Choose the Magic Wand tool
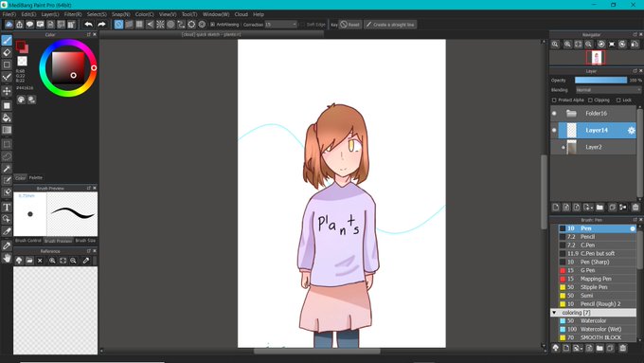644x363 pixels. click(7, 169)
